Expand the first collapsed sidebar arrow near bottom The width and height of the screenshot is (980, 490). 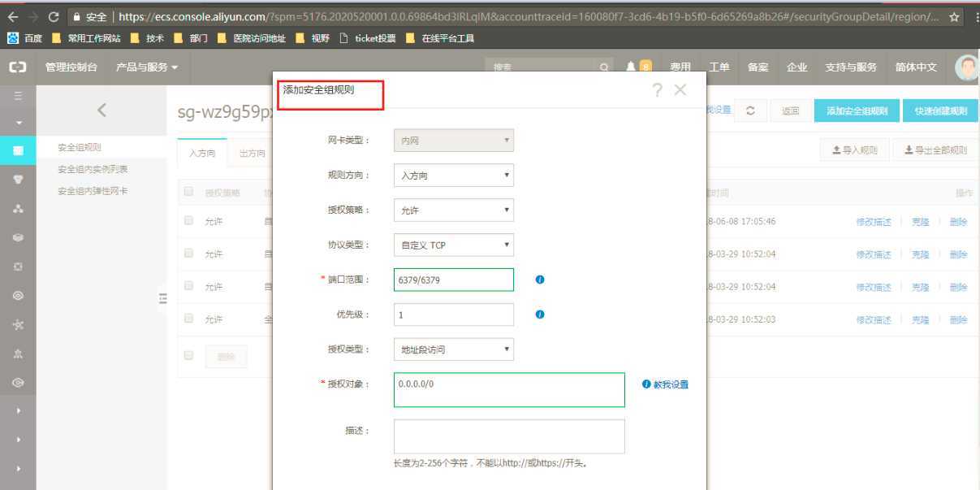18,411
